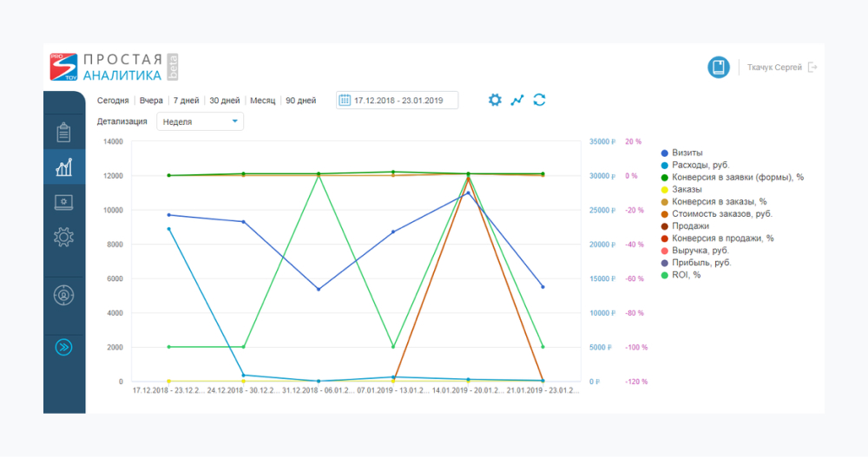Click the blue book icon near username
The width and height of the screenshot is (868, 457).
point(718,68)
